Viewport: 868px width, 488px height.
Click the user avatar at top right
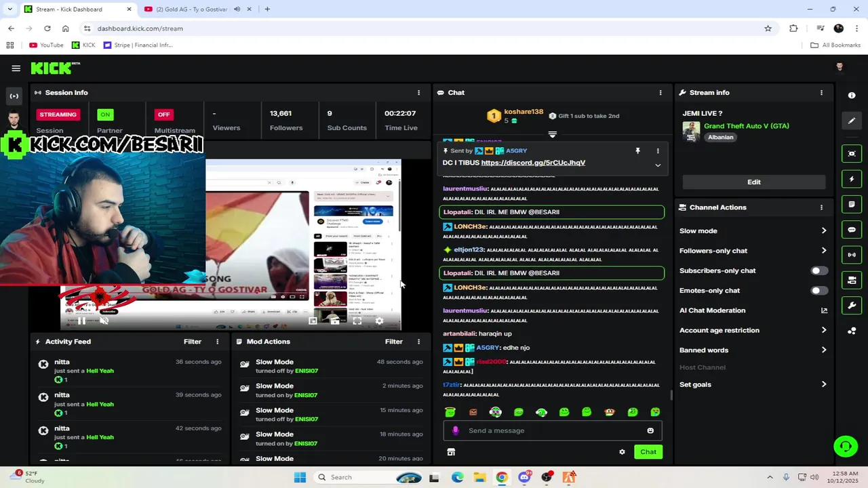tap(840, 66)
